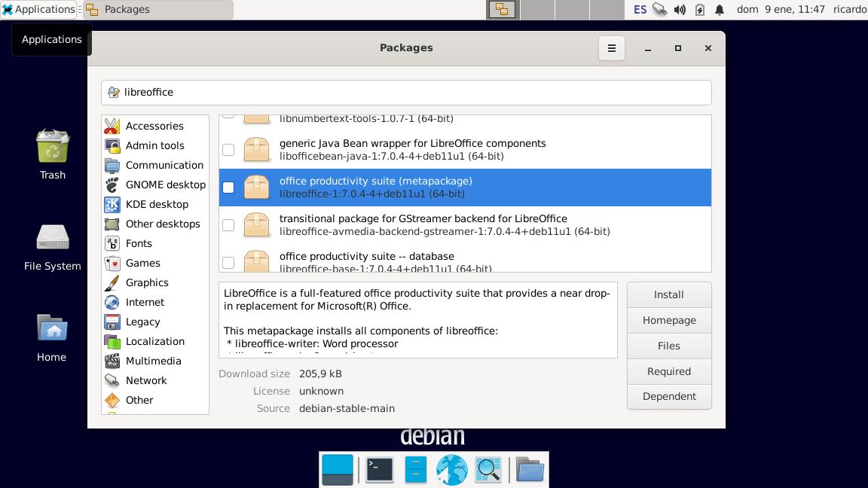The image size is (868, 488).
Task: Check the libreoffice metapackage checkbox
Action: click(x=228, y=188)
